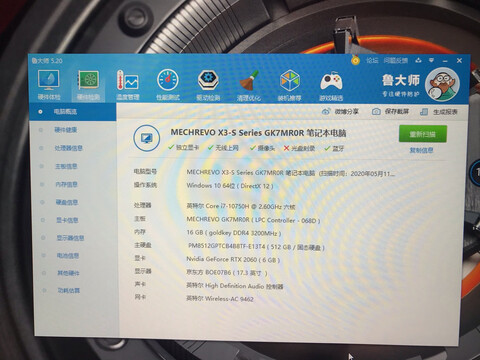Close the 鲁大师 window

point(459,61)
